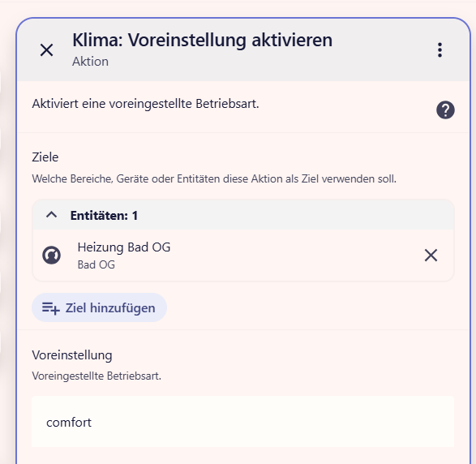The height and width of the screenshot is (464, 476).
Task: Click the list-plus icon in Ziel hinzufügen
Action: 51,308
